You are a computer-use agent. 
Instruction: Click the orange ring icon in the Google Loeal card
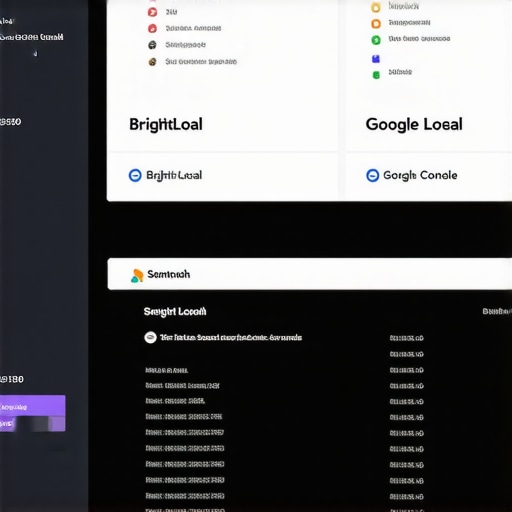pyautogui.click(x=376, y=23)
